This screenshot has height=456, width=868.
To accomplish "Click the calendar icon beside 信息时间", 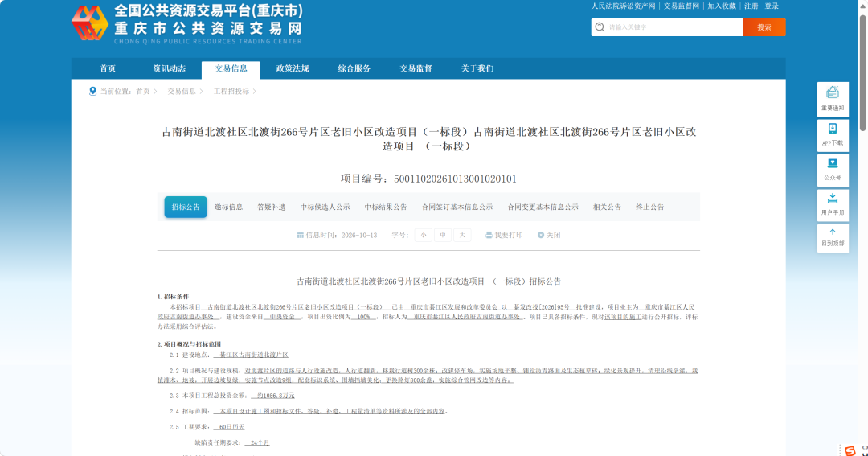I will point(300,236).
